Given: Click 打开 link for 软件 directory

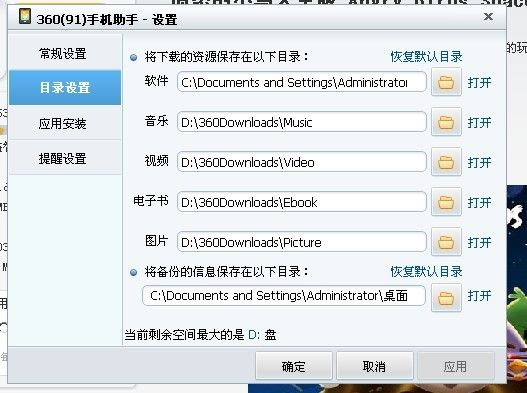Looking at the screenshot, I should pyautogui.click(x=480, y=82).
